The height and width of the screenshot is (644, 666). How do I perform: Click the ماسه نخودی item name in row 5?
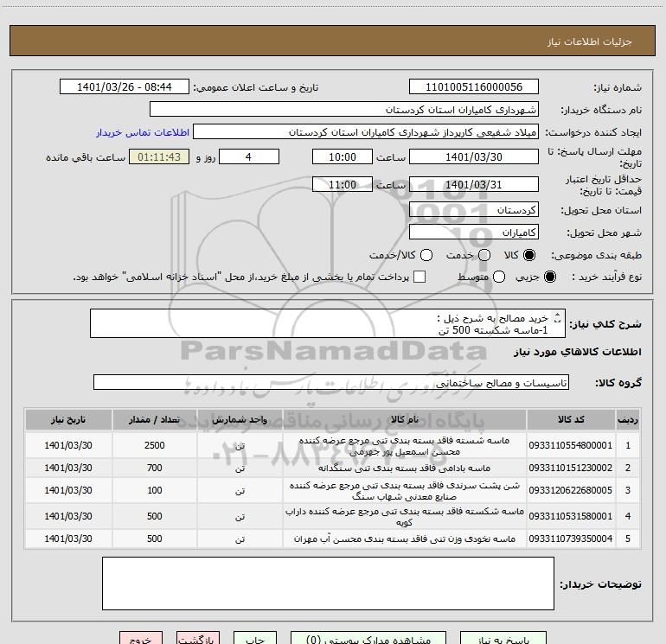click(x=405, y=539)
